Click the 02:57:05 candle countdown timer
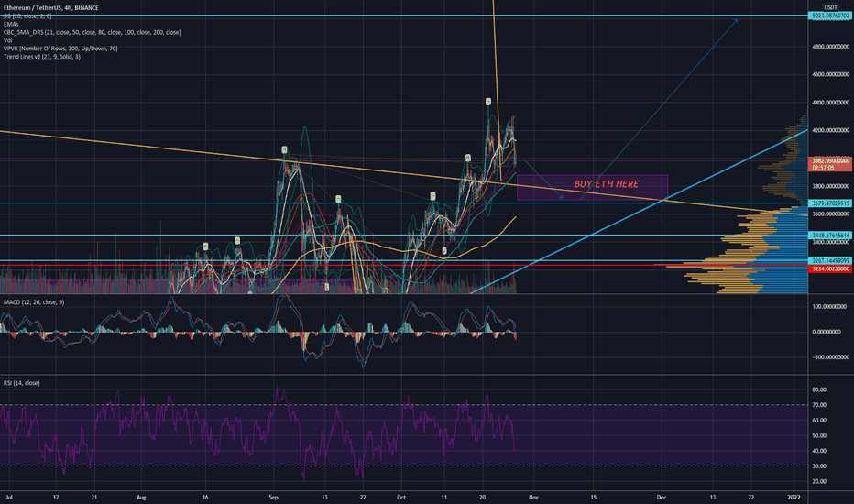Screen dimensions: 854x504 click(x=822, y=168)
